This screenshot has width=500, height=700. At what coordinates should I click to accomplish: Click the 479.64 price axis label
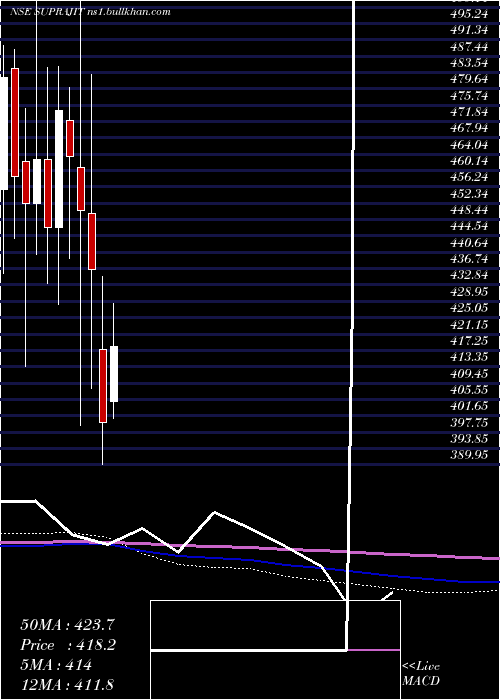pyautogui.click(x=469, y=79)
